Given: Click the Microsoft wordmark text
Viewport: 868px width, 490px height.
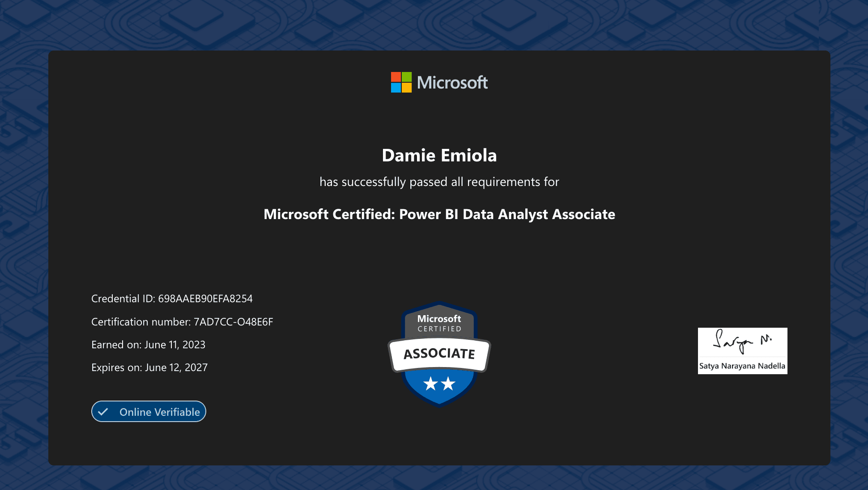Looking at the screenshot, I should click(x=452, y=83).
